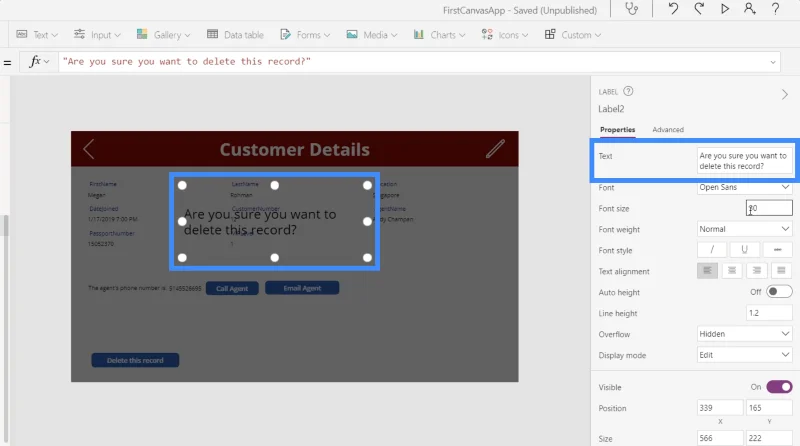Switch to the Advanced tab
Viewport: 800px width, 446px height.
point(668,130)
